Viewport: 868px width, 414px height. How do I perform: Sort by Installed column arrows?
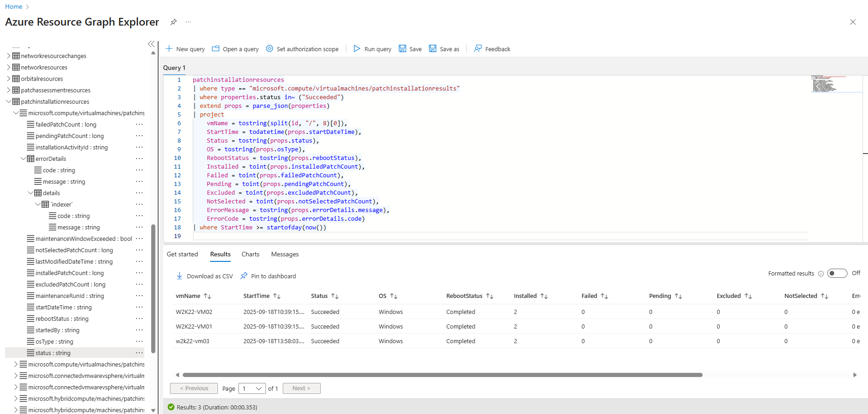click(x=544, y=296)
